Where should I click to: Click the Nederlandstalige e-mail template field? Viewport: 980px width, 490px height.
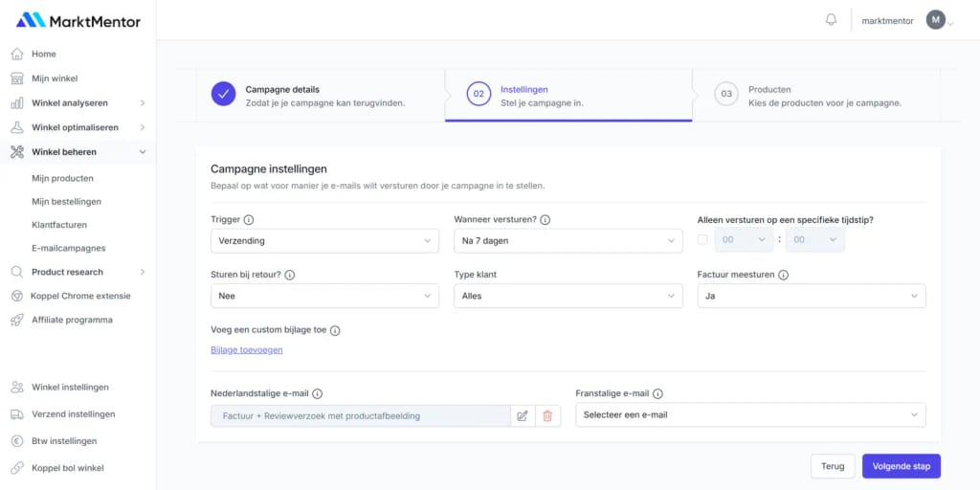coord(360,415)
